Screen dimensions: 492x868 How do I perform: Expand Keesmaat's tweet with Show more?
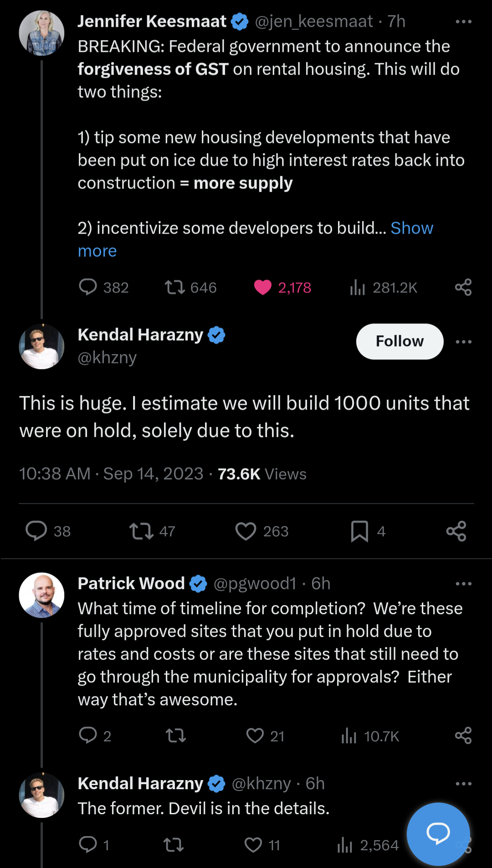coord(411,228)
